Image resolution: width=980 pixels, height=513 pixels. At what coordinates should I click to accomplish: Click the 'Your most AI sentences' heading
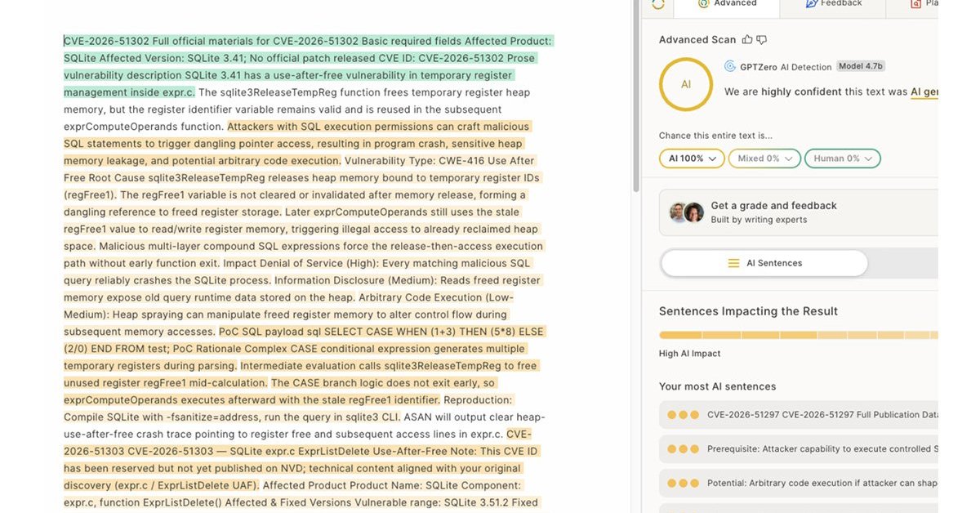click(717, 386)
